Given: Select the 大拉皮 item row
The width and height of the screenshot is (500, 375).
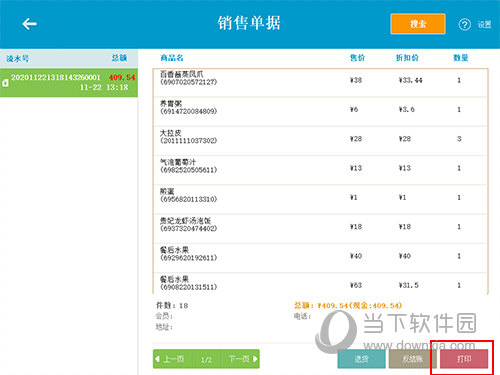Looking at the screenshot, I should coord(320,141).
